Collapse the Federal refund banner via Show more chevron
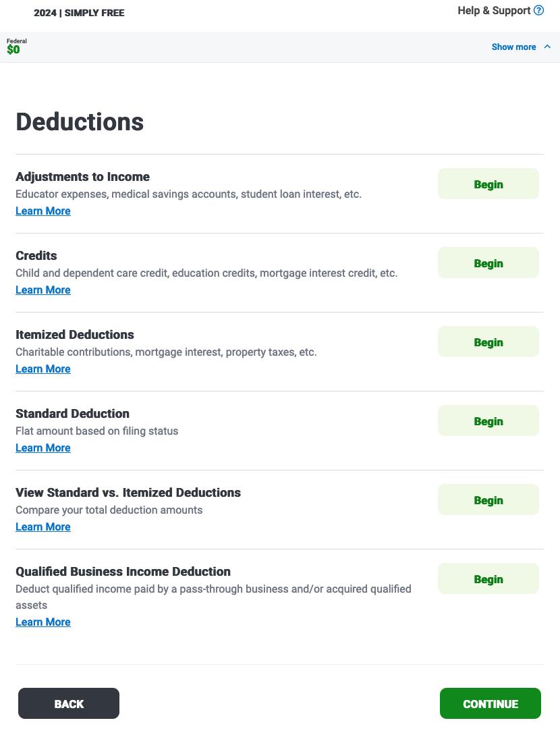This screenshot has height=729, width=560. tap(547, 47)
